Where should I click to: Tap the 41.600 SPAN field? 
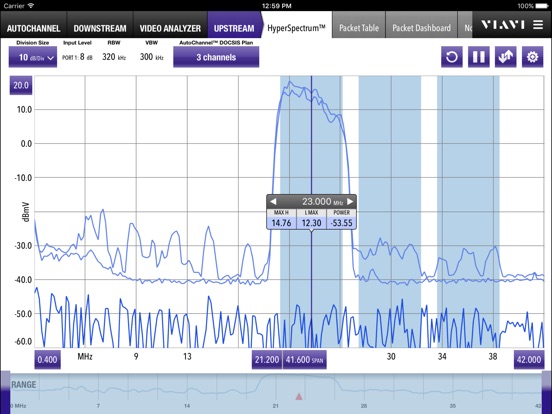pyautogui.click(x=305, y=359)
